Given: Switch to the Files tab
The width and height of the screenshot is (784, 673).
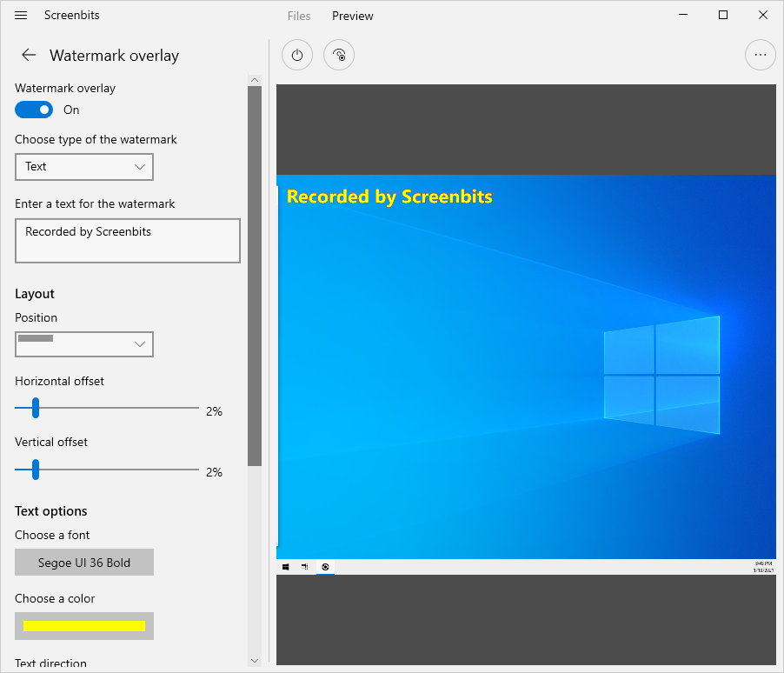Looking at the screenshot, I should 299,16.
